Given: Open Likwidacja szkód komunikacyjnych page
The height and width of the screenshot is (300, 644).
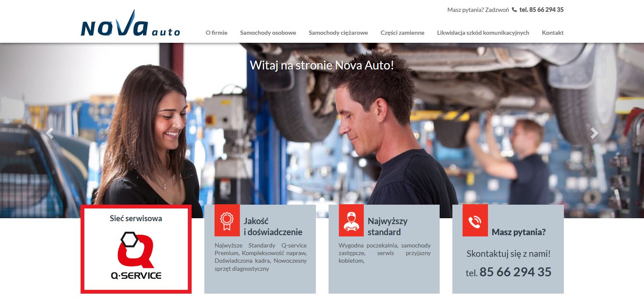Looking at the screenshot, I should [483, 33].
